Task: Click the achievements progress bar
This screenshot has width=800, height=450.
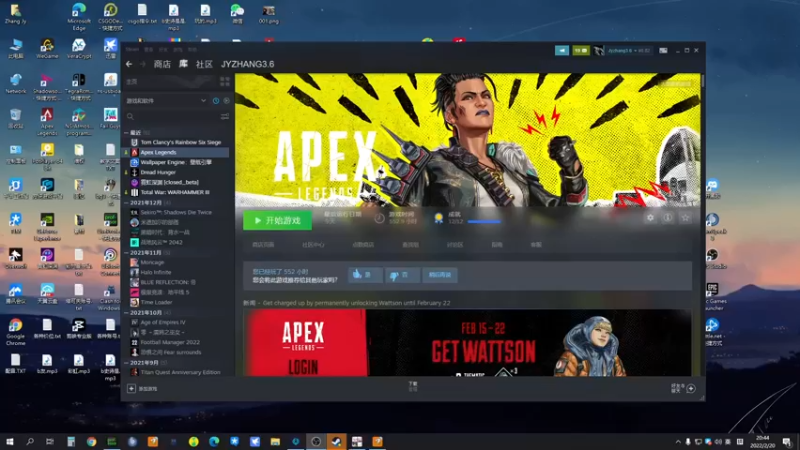Action: click(484, 222)
